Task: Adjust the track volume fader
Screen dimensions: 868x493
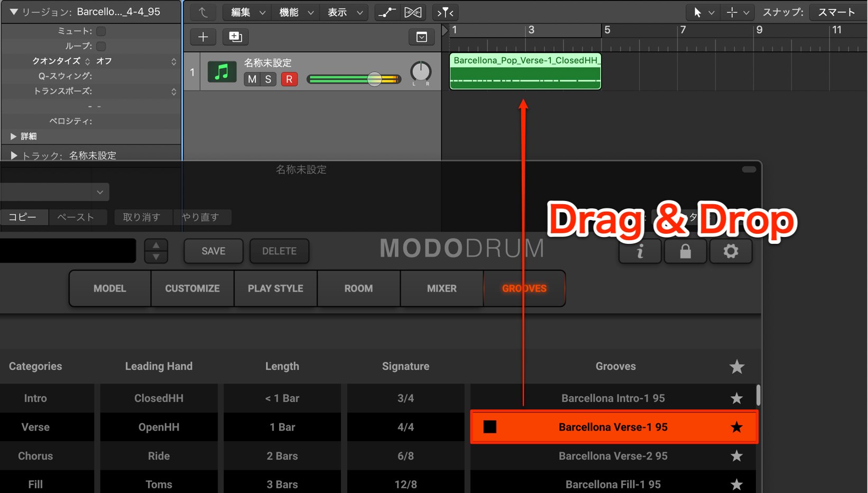Action: [x=374, y=79]
